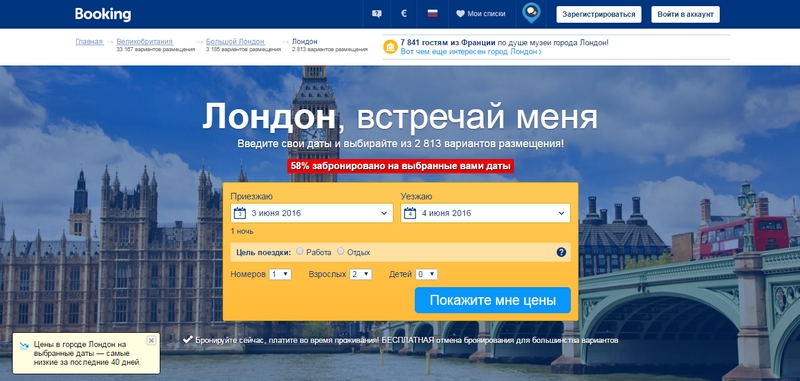Screen dimensions: 800x381
Task: Click the heart icon for Мои списки
Action: coord(460,14)
